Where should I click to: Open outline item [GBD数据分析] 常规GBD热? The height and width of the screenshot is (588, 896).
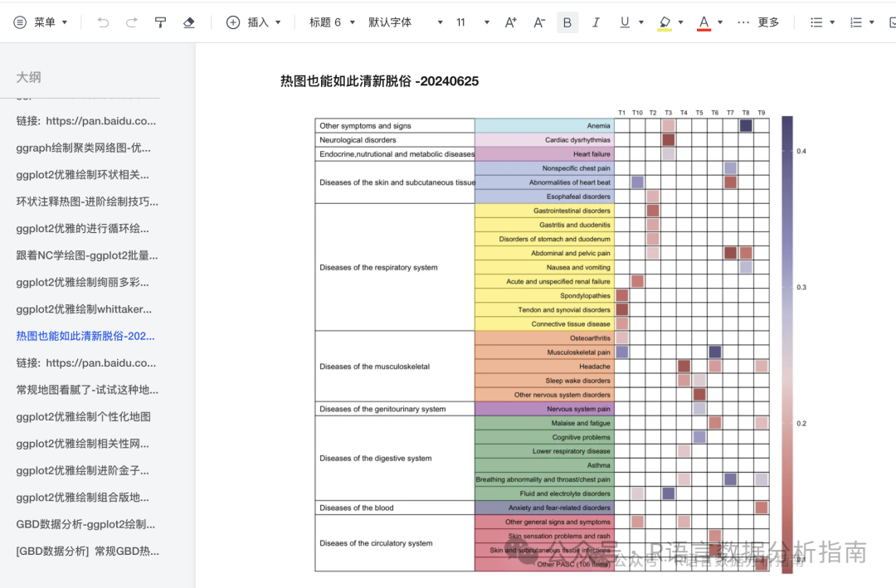click(x=87, y=551)
